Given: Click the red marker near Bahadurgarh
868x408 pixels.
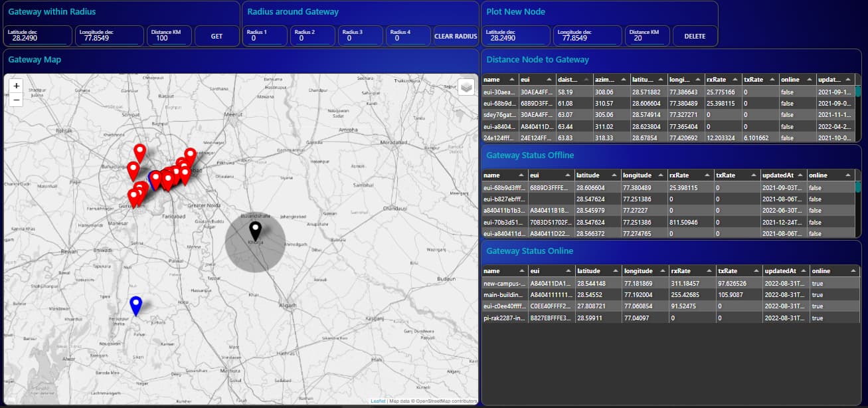Looking at the screenshot, I should click(133, 171).
